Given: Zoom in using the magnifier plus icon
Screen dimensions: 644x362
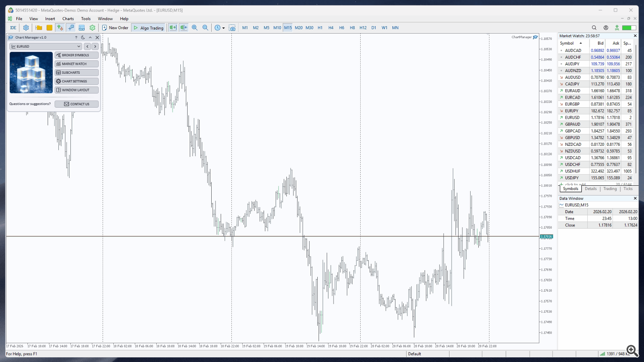Looking at the screenshot, I should click(x=195, y=27).
